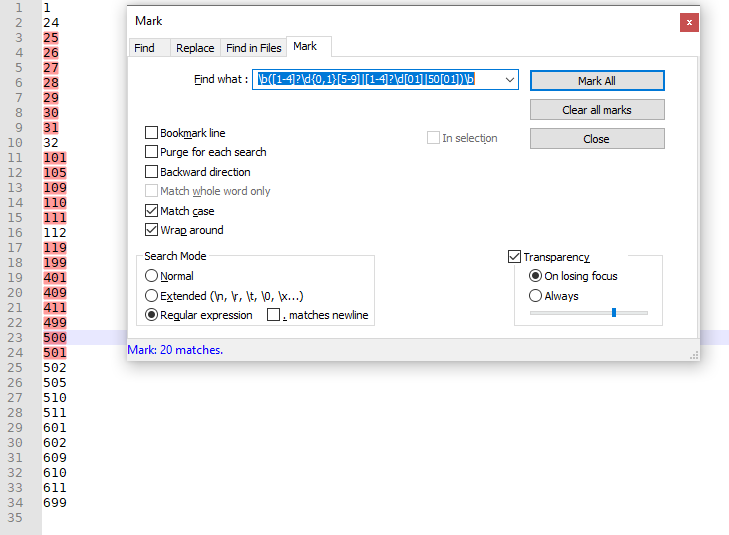729x535 pixels.
Task: Click the number 610 in the editor
Action: (55, 473)
